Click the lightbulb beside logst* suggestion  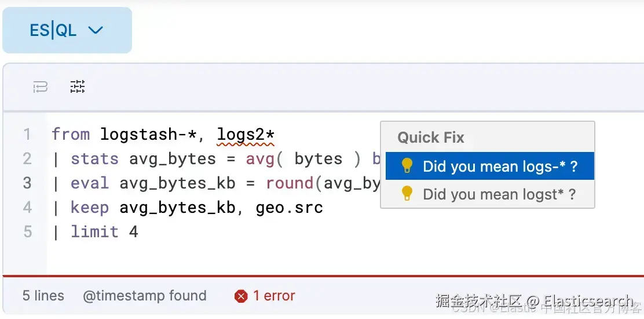point(406,194)
